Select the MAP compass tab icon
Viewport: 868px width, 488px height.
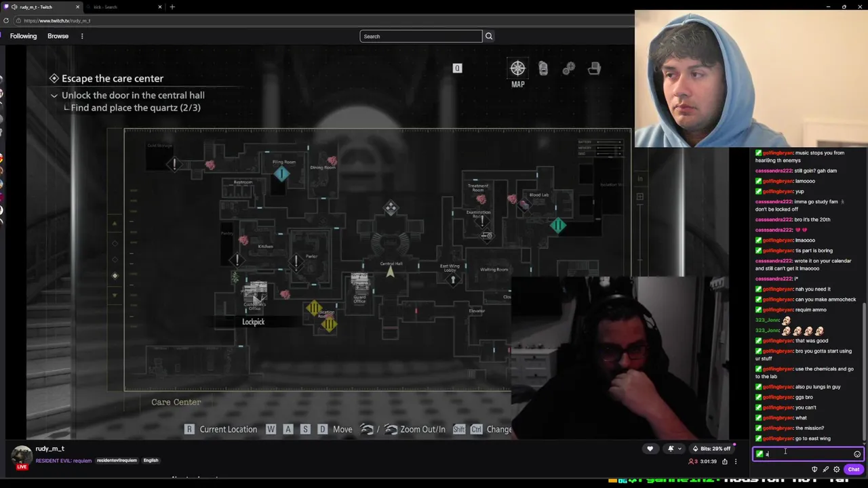517,68
